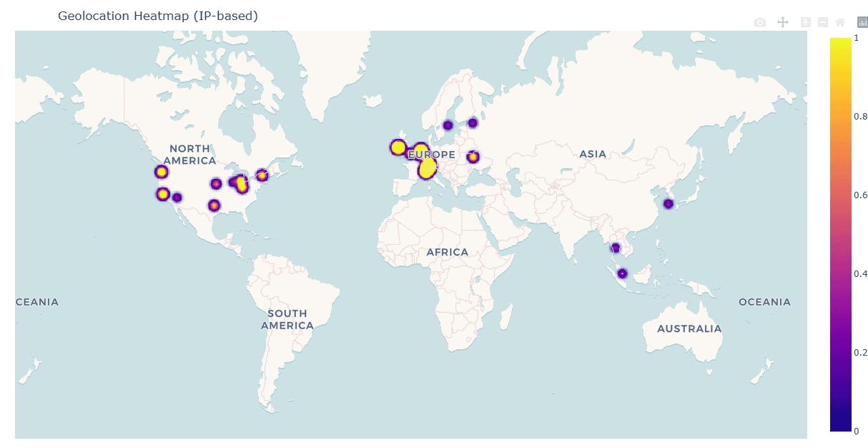Click the 0 label on the colorbar
The width and height of the screenshot is (868, 448).
(856, 429)
